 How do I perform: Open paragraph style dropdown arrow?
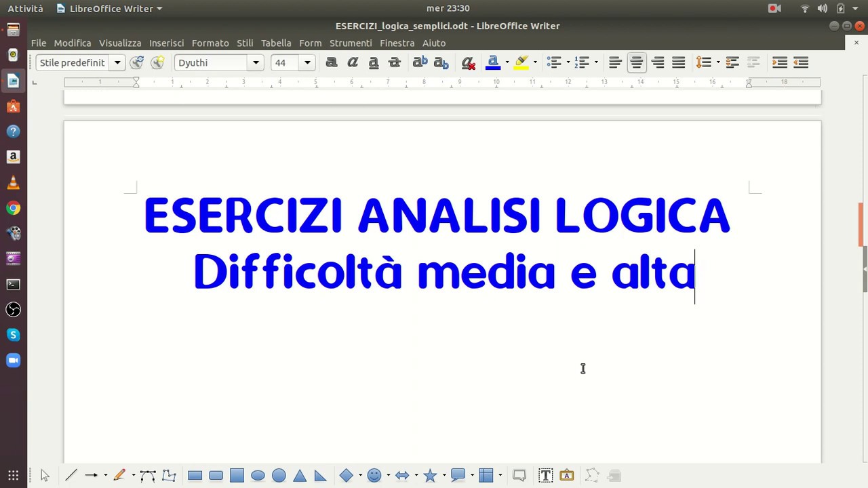click(117, 62)
